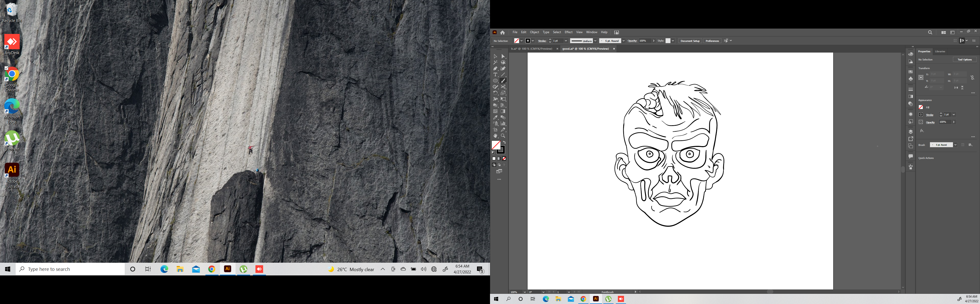The height and width of the screenshot is (304, 980).
Task: Set paint mode to None
Action: 504,158
